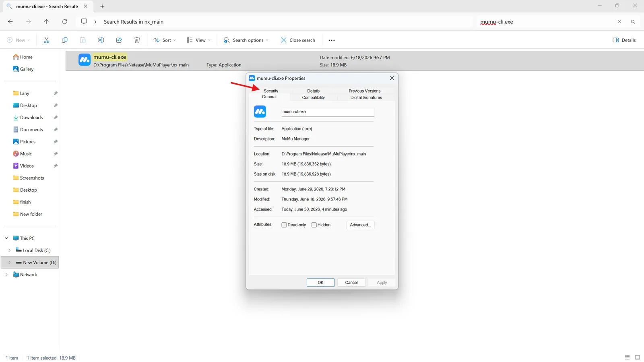Clear the mumu-cli.exe search text

tap(619, 22)
